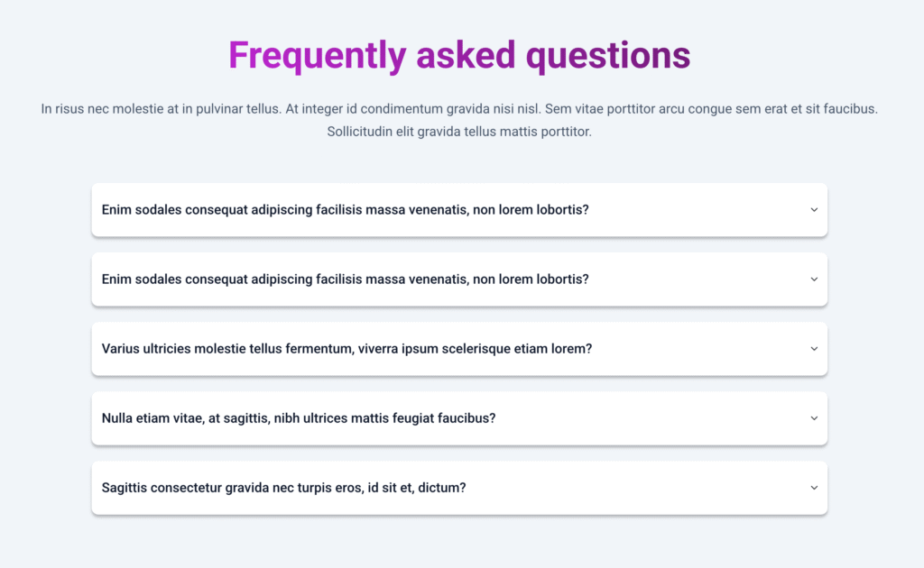
Task: Click the chevron icon on the first Enim sodales question
Action: pos(814,210)
